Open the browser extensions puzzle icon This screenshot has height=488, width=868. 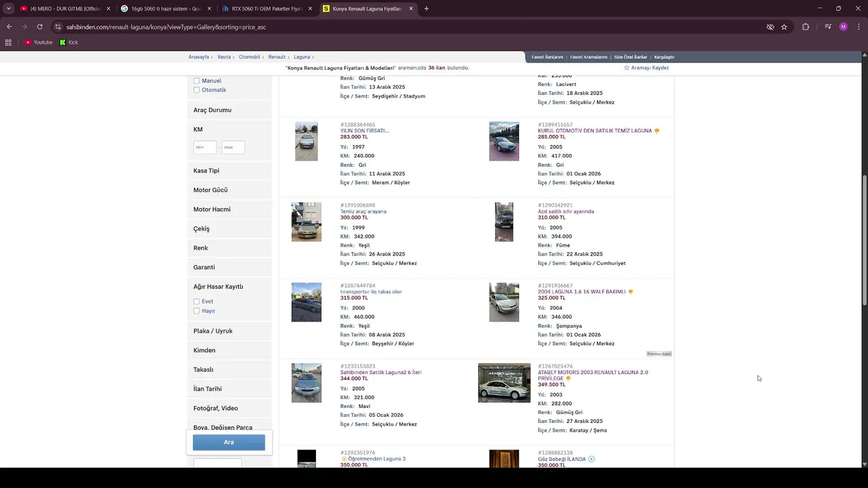(806, 27)
